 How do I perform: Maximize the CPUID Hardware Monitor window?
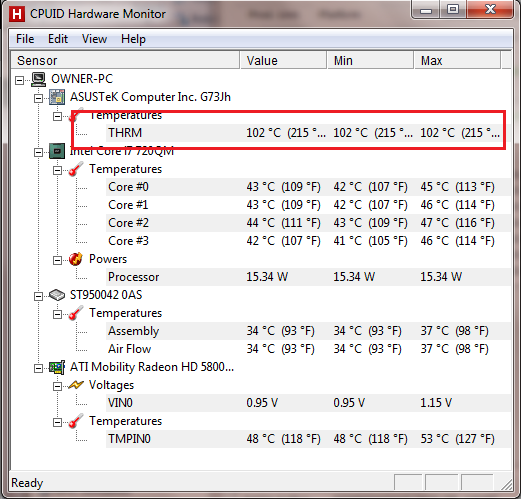[x=453, y=10]
